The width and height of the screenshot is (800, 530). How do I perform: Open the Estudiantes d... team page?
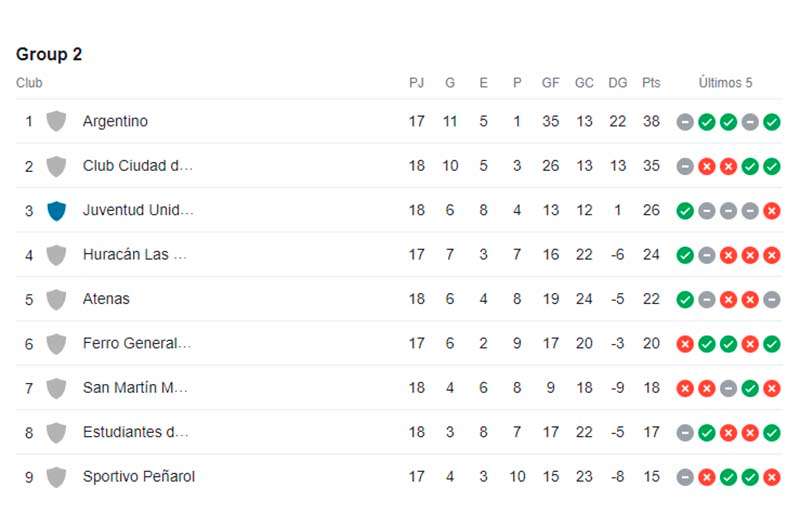[x=136, y=432]
